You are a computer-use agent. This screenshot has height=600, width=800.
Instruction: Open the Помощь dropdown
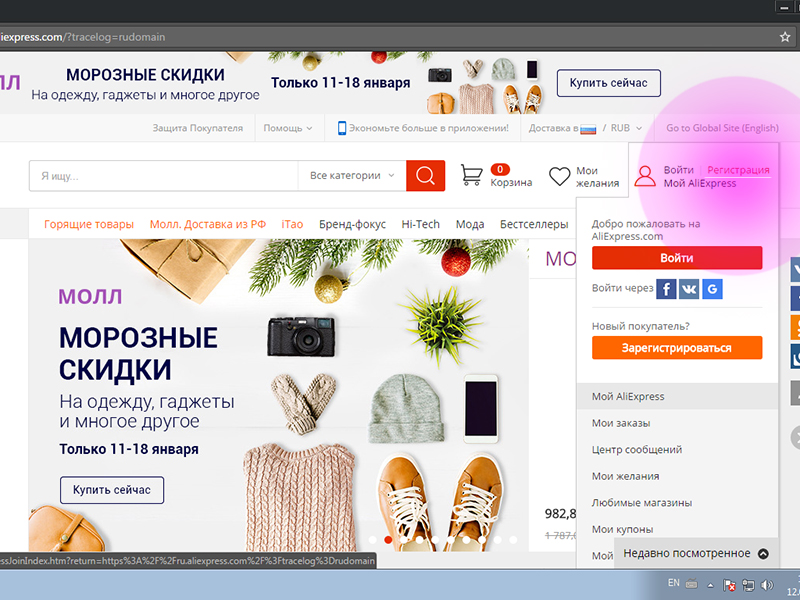(x=288, y=128)
